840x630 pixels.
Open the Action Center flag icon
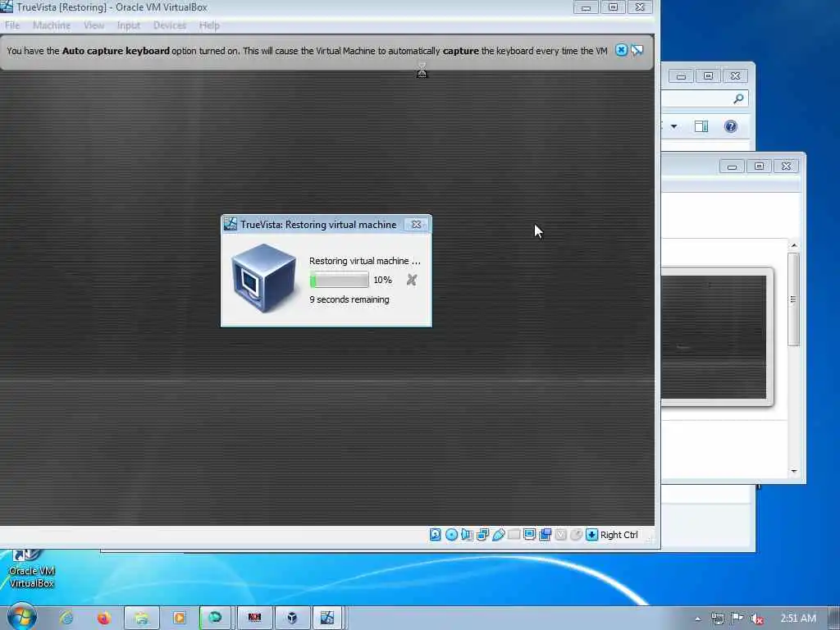[737, 619]
